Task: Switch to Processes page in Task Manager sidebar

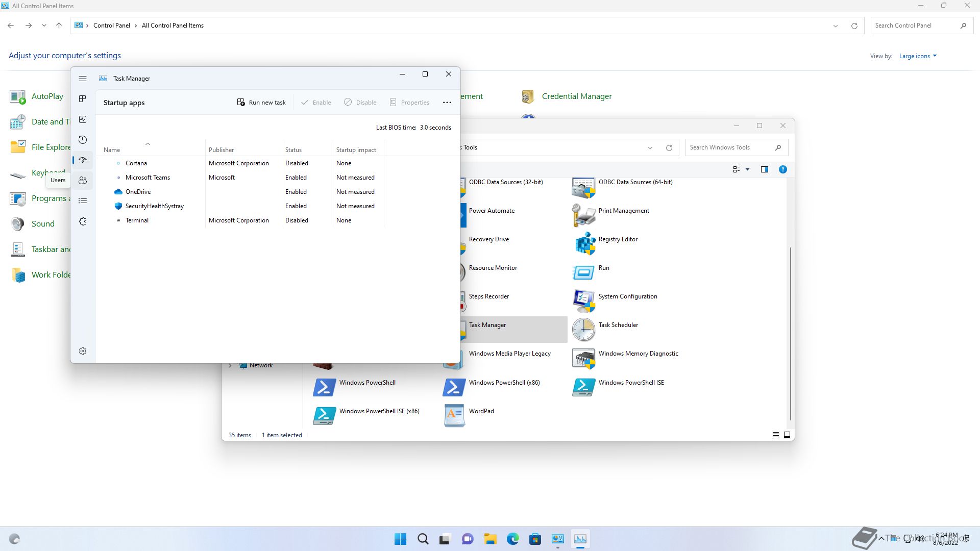Action: (x=83, y=98)
